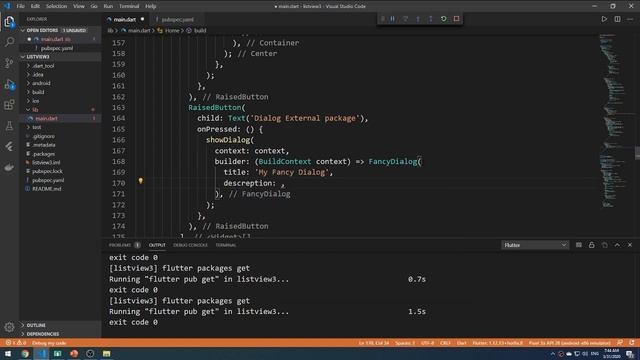Collapse the Open Editors section
The width and height of the screenshot is (640, 360).
point(60,30)
